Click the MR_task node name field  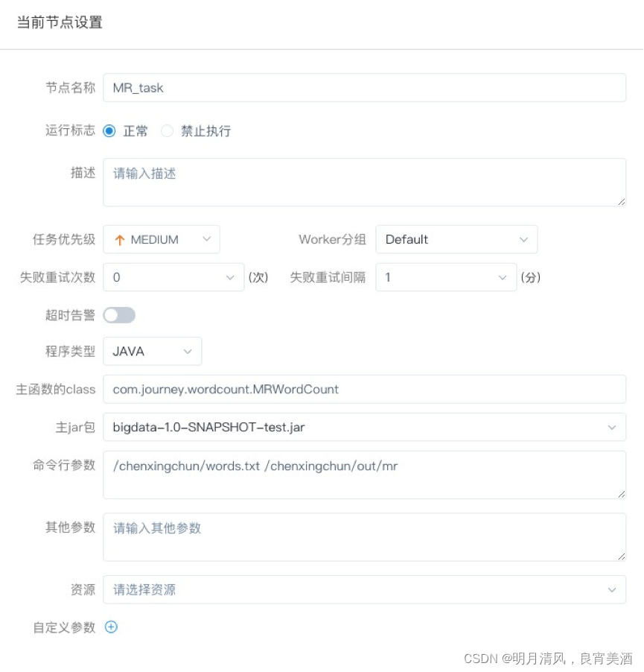[x=364, y=88]
